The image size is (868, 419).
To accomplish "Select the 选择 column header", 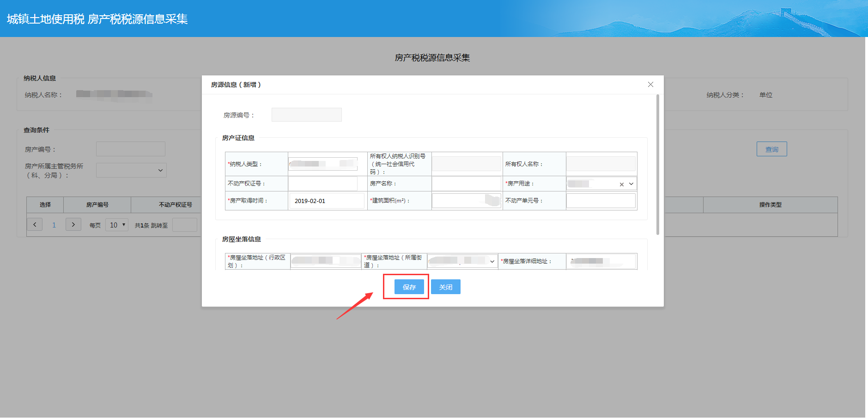I will pos(45,204).
